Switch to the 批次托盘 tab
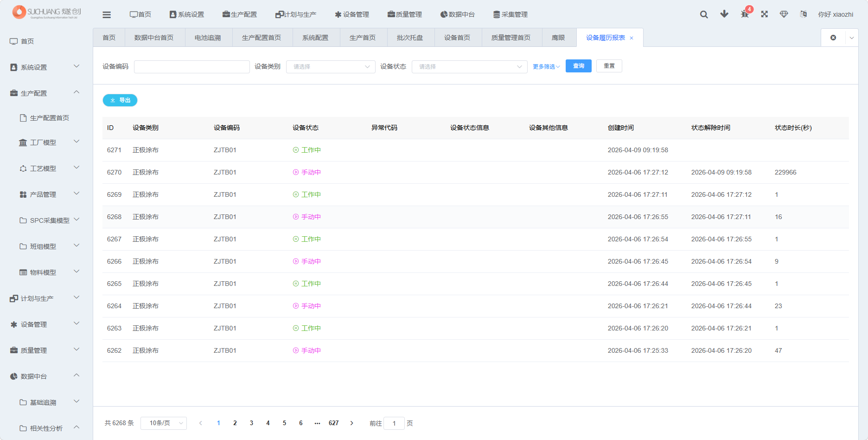The height and width of the screenshot is (440, 868). (x=410, y=38)
